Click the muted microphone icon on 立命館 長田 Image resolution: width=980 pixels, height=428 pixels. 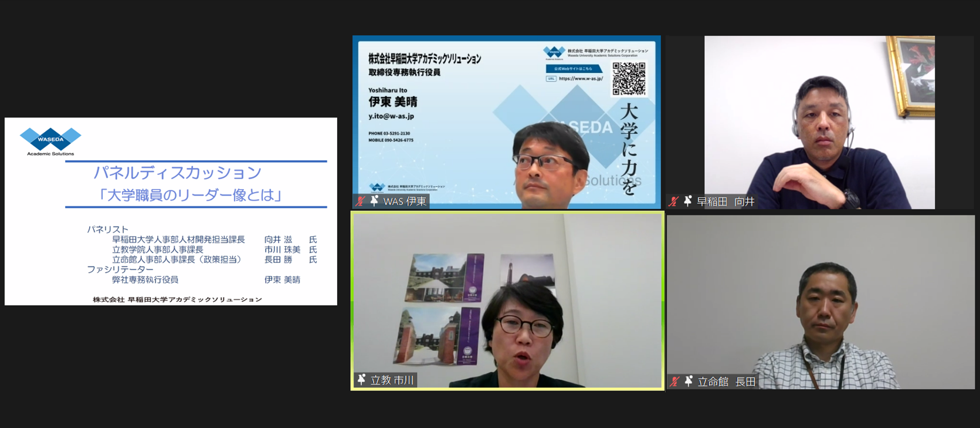coord(674,382)
